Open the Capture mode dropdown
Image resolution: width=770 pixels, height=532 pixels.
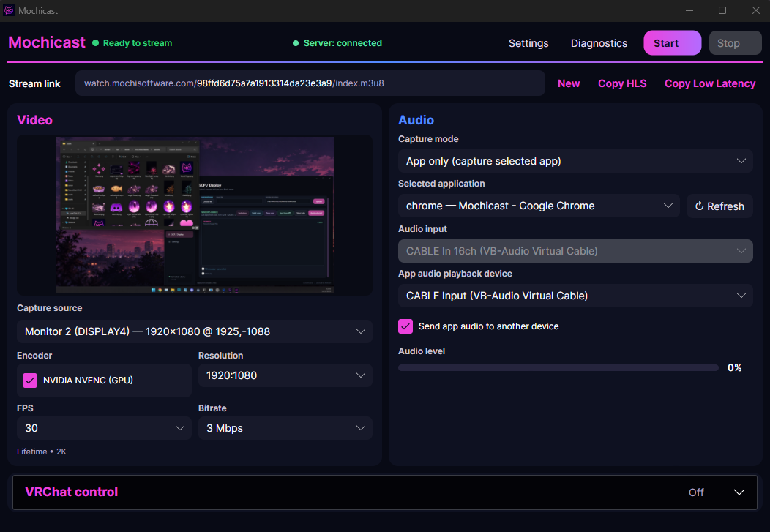(575, 161)
